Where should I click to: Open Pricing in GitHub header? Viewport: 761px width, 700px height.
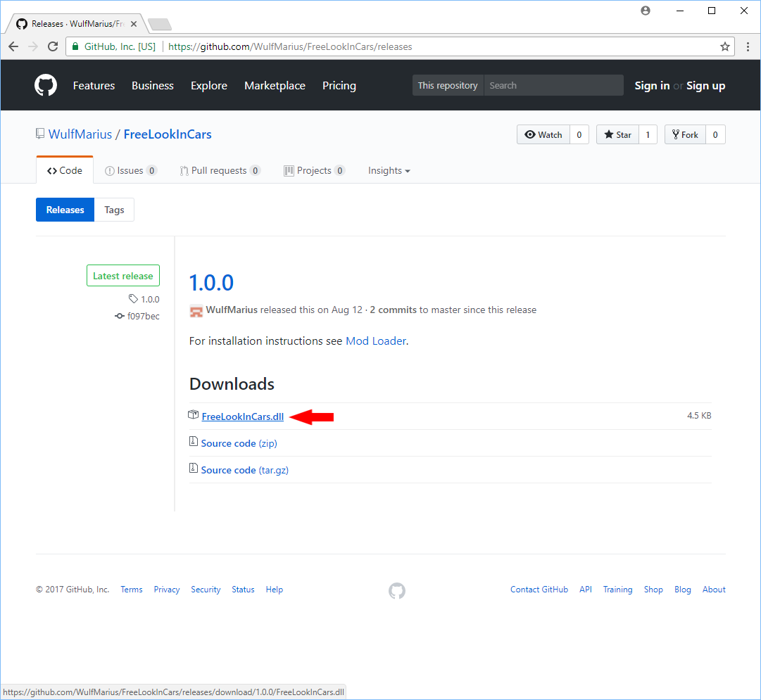[x=339, y=86]
